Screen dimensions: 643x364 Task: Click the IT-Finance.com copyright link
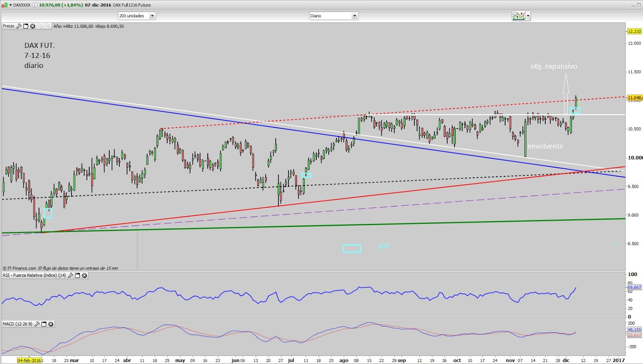[x=19, y=268]
